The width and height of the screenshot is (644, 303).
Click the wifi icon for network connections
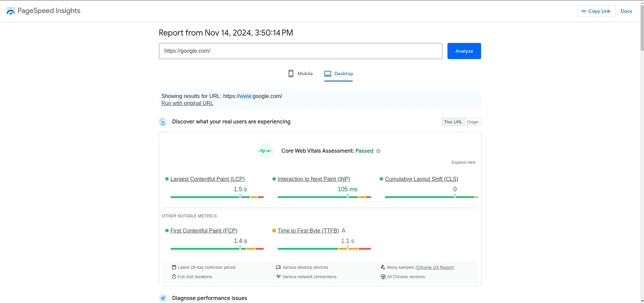click(278, 277)
